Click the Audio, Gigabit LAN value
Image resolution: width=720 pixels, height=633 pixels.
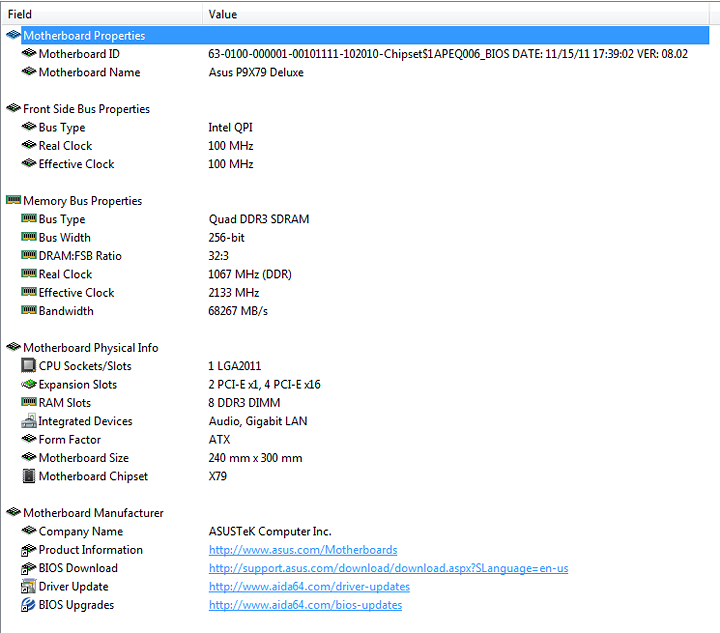pyautogui.click(x=258, y=421)
